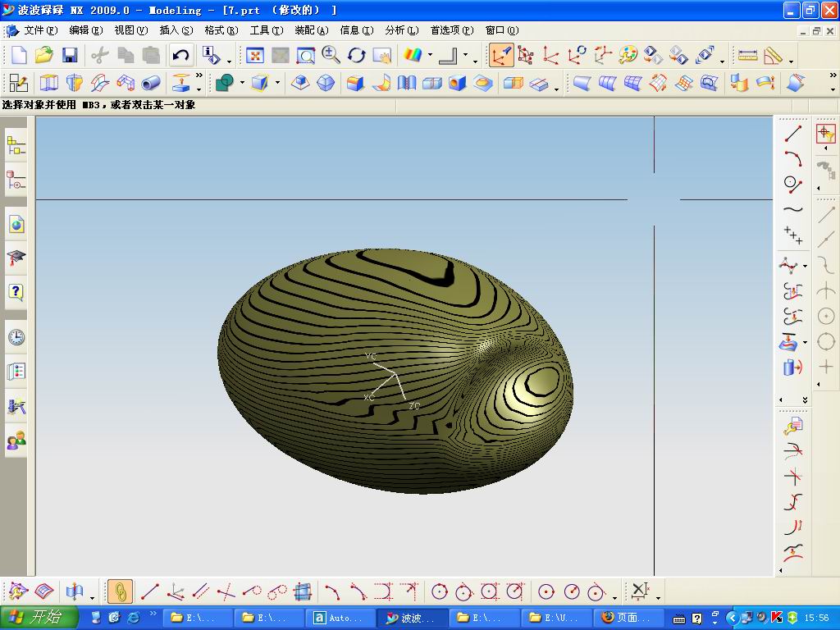
Task: Click the Edge Blend icon
Action: (356, 83)
